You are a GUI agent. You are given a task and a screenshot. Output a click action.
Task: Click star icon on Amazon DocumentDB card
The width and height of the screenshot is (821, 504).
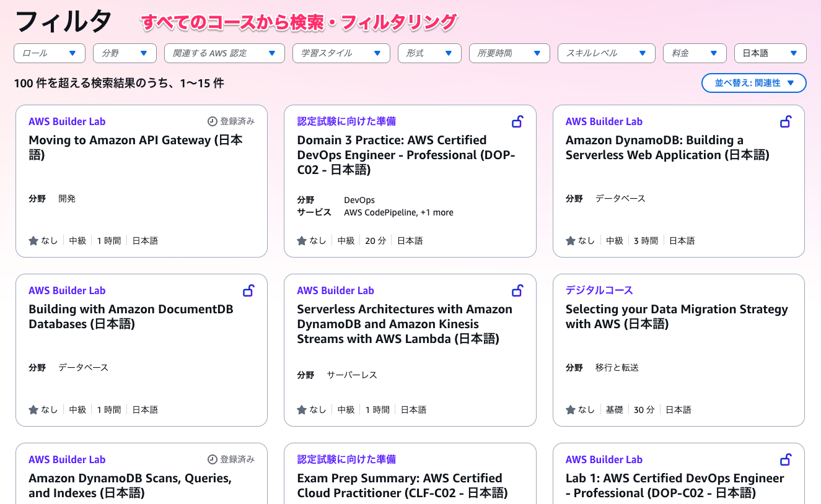(33, 409)
